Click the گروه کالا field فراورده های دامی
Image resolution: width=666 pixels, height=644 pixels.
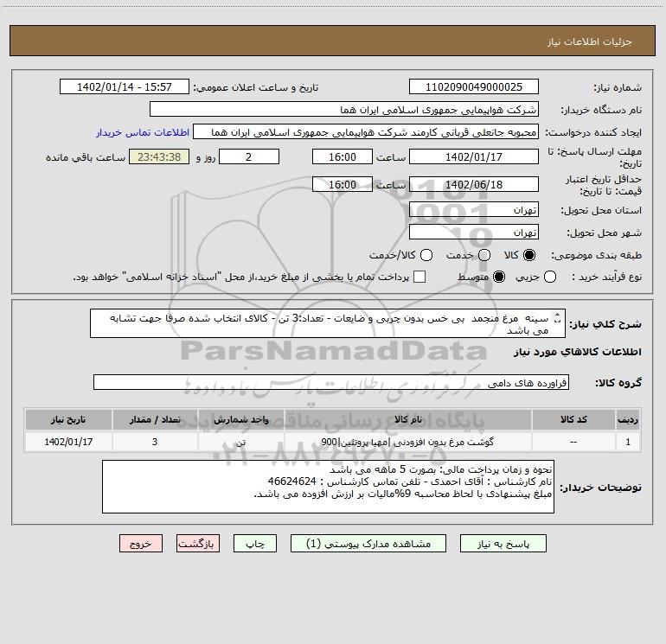[331, 382]
